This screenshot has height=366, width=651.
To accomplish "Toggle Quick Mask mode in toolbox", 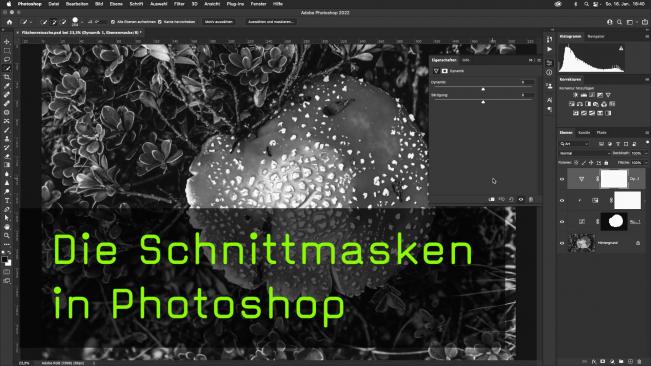I will click(x=7, y=272).
